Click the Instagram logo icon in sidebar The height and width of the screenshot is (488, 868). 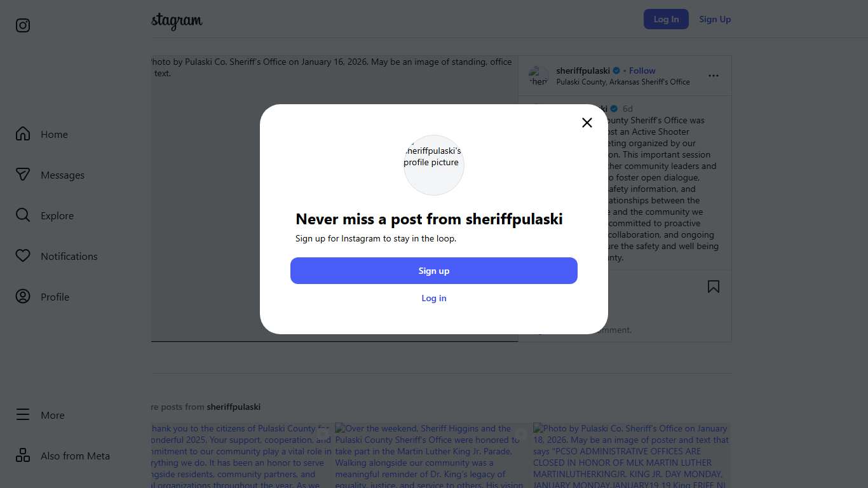(23, 25)
